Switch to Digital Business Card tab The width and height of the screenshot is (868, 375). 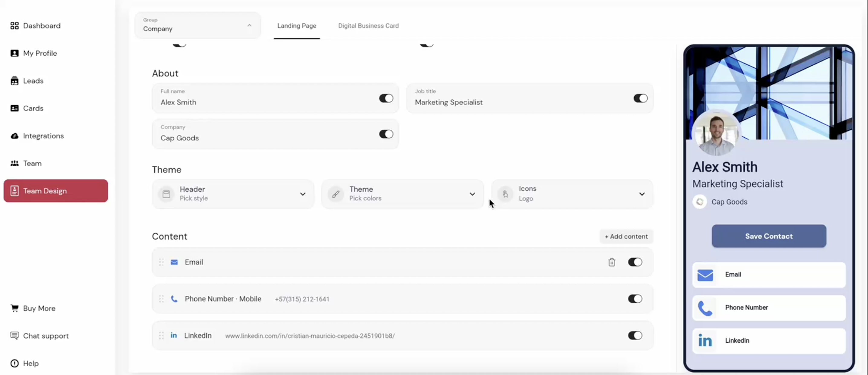coord(368,26)
